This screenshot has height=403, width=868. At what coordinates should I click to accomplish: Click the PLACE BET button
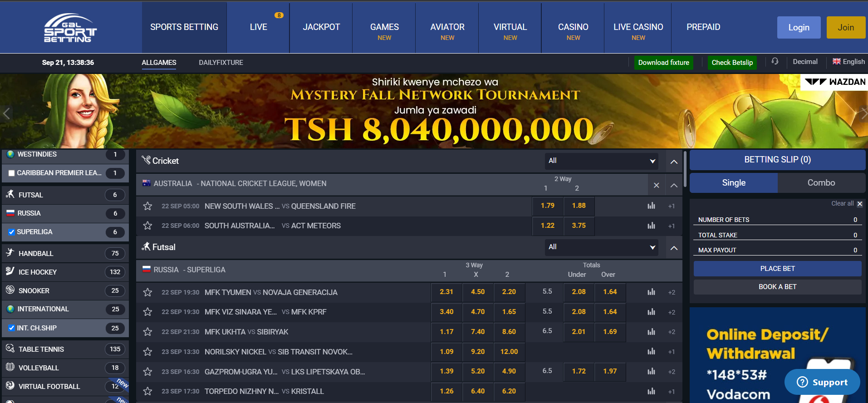(777, 269)
